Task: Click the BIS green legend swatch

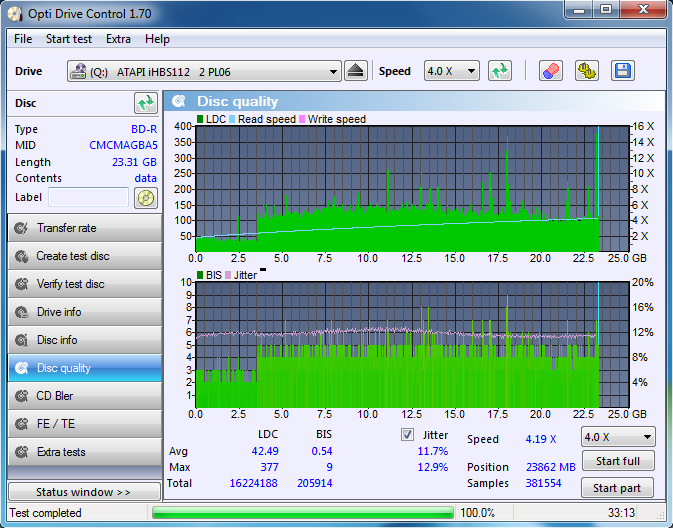Action: click(200, 275)
